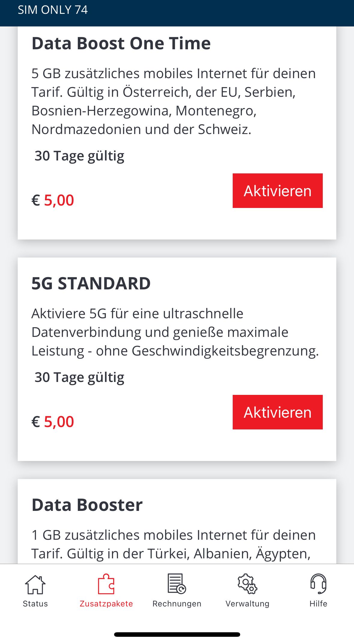The width and height of the screenshot is (354, 644).
Task: Open the Data Booster card heading
Action: click(87, 505)
